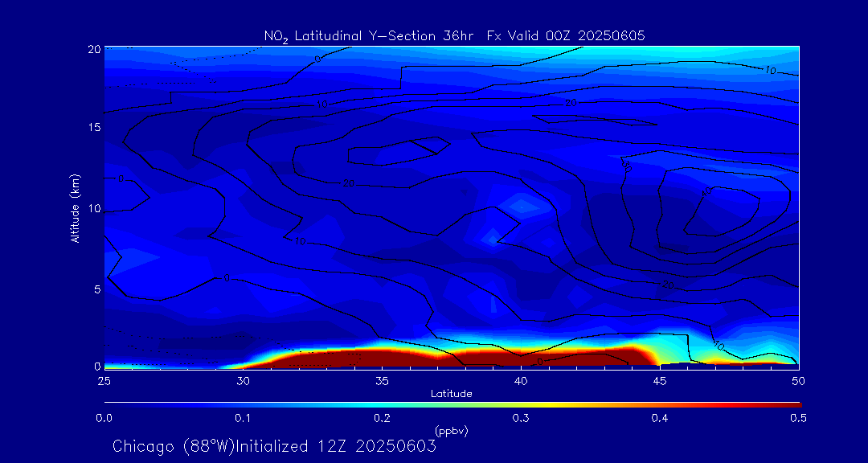Select the altitude axis tick label '0'
Viewport: 868px width, 463px height.
click(x=97, y=366)
